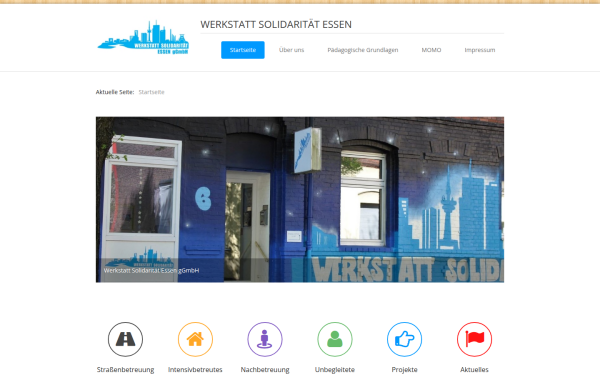Click the Aktuelle Seite: breadcrumb label
The image size is (600, 375).
pos(115,92)
